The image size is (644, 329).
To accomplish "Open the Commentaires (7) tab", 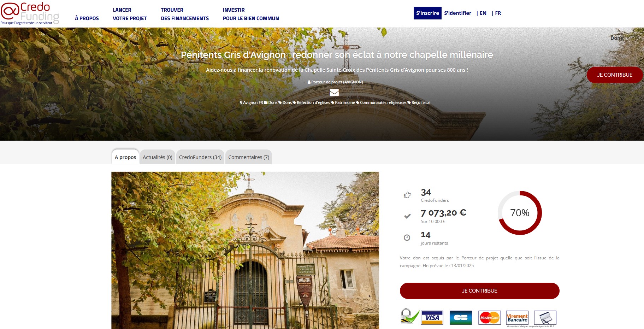I will 249,157.
